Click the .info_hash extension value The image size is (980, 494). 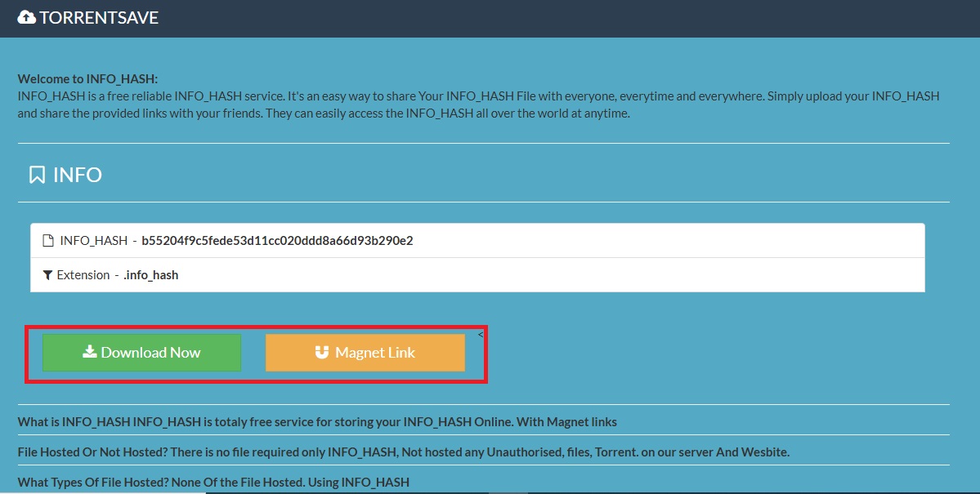tap(150, 275)
